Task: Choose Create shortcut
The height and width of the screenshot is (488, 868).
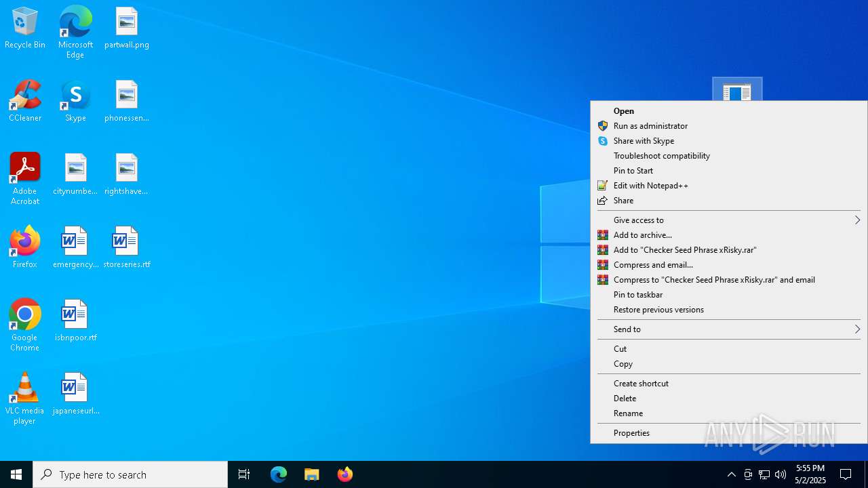Action: [x=729, y=384]
